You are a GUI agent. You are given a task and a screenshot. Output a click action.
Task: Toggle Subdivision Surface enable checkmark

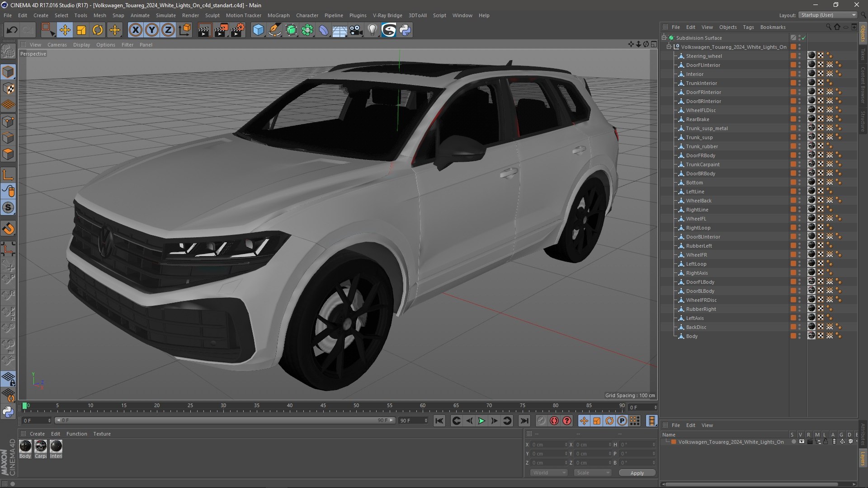804,38
